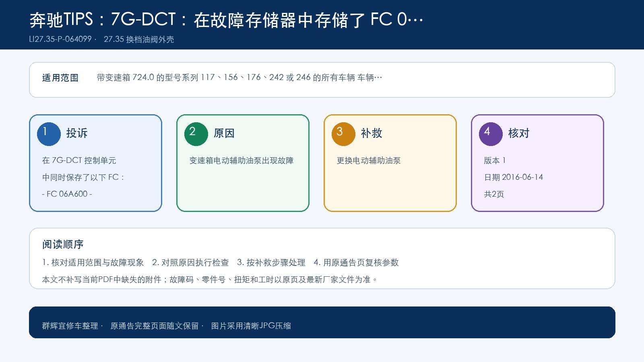Screen dimensions: 644x362
Task: Click the date 日期 2016-06-14
Action: pos(514,177)
